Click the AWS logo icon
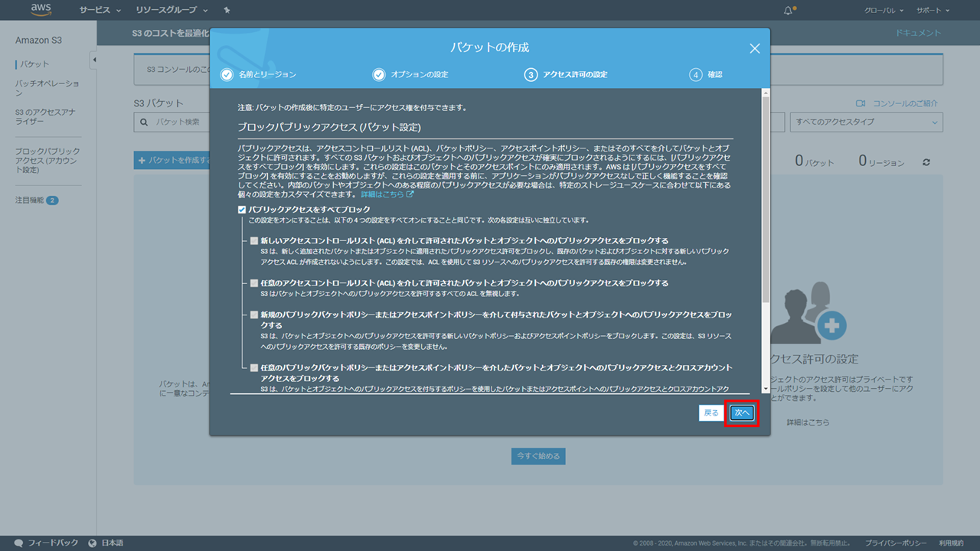Screen dimensions: 980x551 (x=41, y=10)
